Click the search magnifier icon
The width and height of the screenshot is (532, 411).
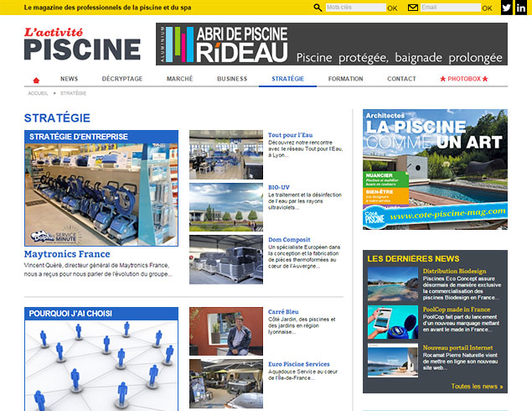click(318, 8)
